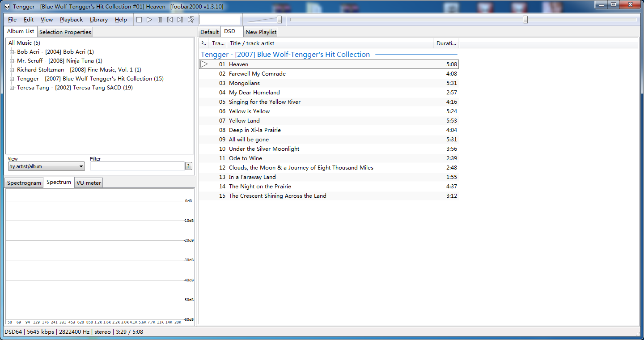This screenshot has height=340, width=644.
Task: Click the filter help question mark button
Action: 189,166
